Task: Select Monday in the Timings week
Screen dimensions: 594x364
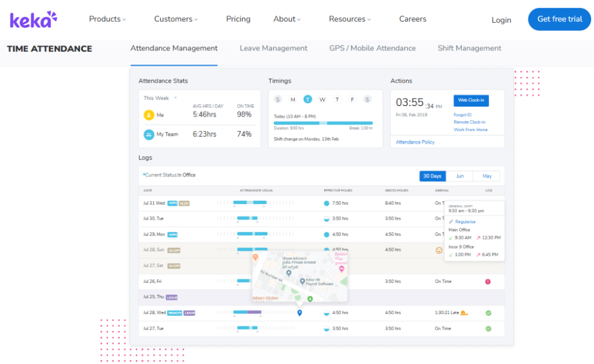Action: click(x=293, y=100)
